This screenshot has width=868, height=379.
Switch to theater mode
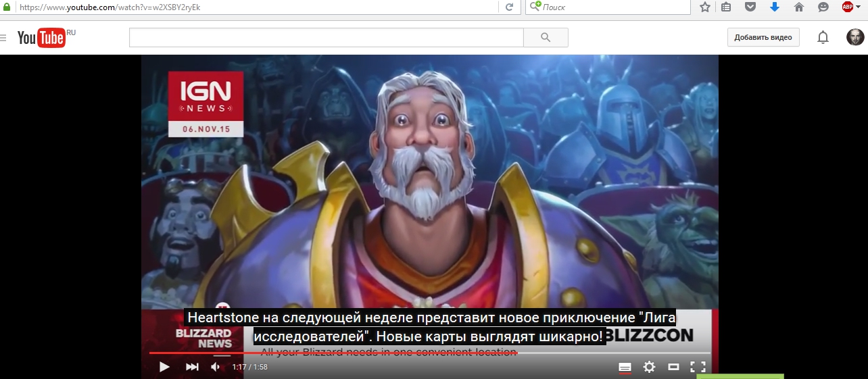[x=673, y=367]
